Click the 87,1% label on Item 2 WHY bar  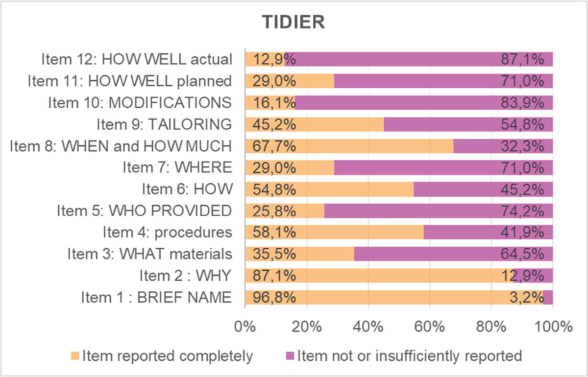(274, 276)
